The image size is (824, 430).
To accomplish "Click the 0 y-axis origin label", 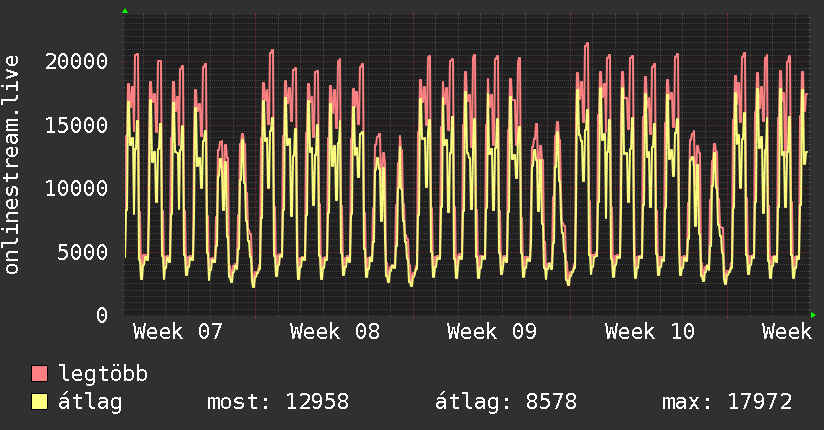I will [103, 315].
